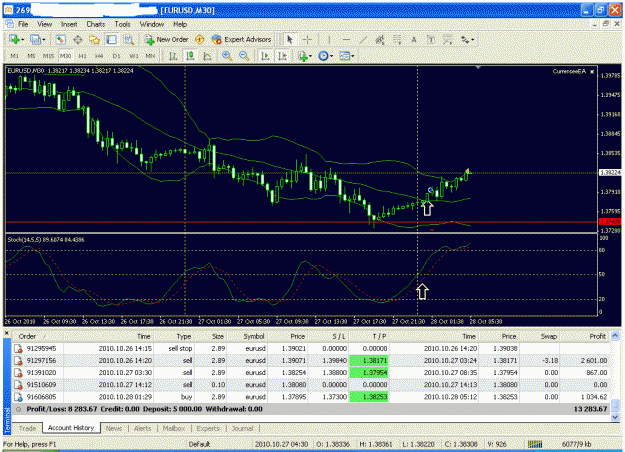Image resolution: width=625 pixels, height=452 pixels.
Task: Select the equidistant channel tool
Action: [380, 39]
